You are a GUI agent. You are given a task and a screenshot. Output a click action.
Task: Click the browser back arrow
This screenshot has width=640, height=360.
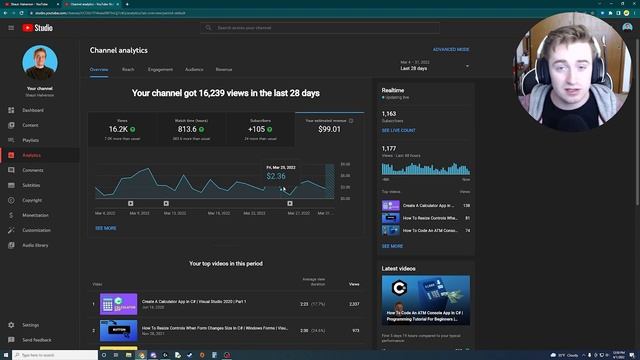pos(5,13)
